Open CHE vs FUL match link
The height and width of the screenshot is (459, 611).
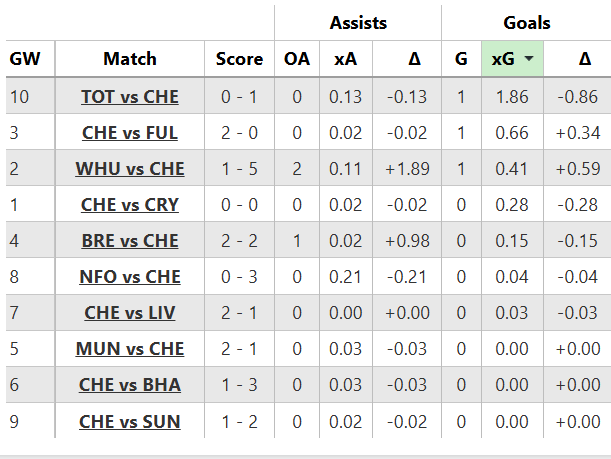tap(130, 133)
